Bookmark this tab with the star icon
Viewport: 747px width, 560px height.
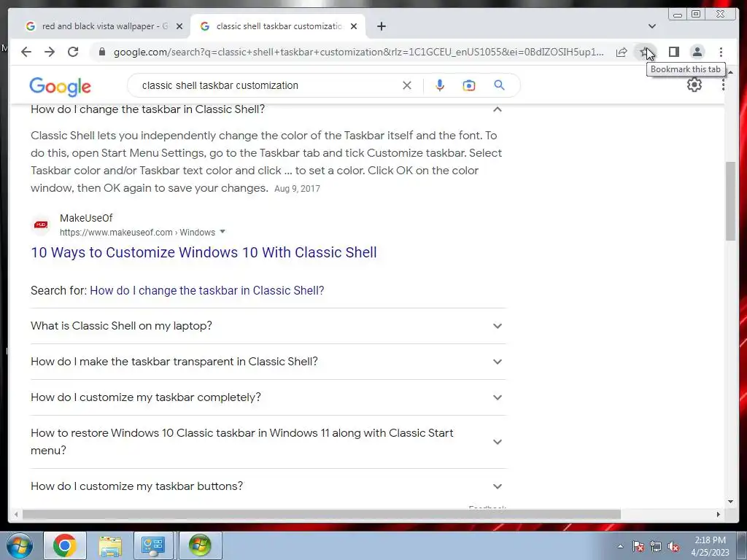pos(644,52)
